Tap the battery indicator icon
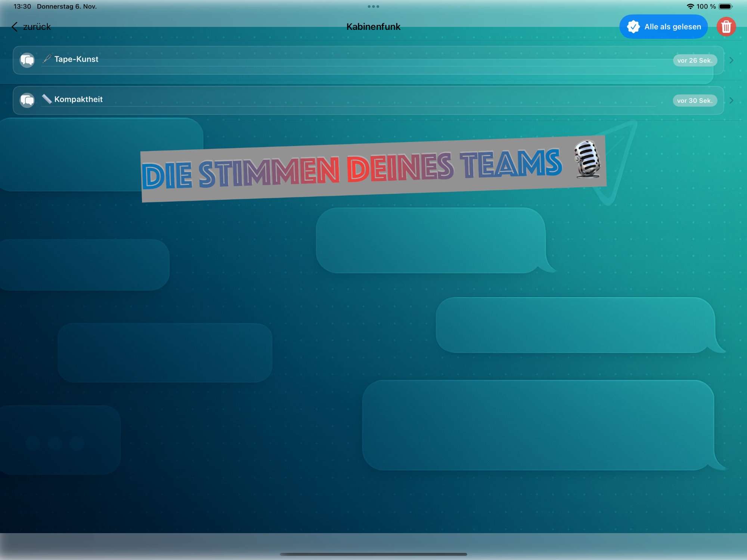Viewport: 747px width, 560px height. (725, 6)
